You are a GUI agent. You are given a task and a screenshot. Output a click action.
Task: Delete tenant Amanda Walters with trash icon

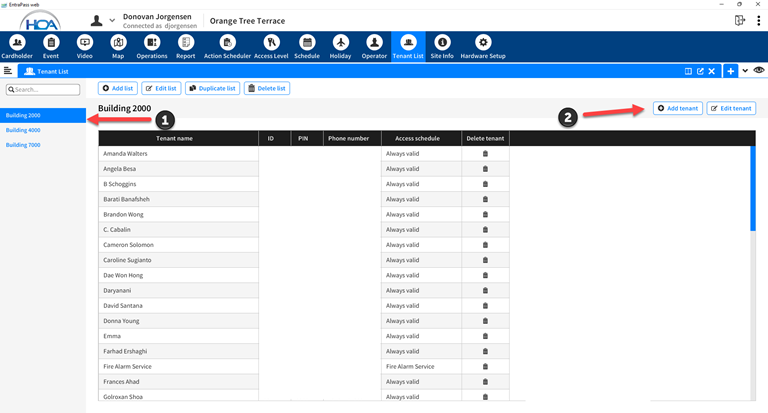click(485, 154)
